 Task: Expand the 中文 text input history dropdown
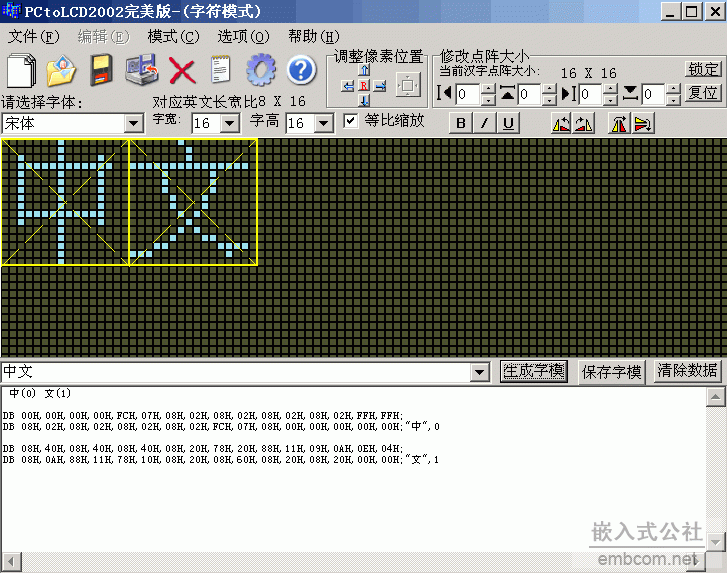point(479,372)
